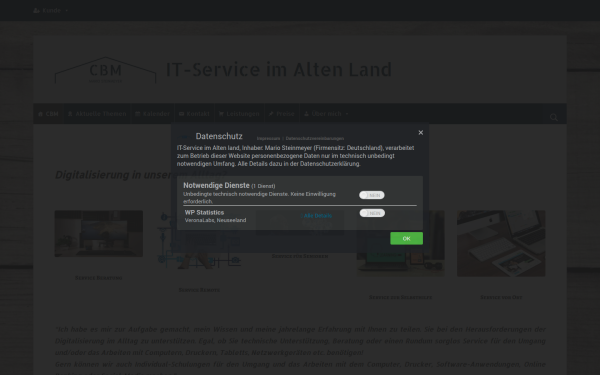
Task: Open the Service Remote thumbnail image
Action: coord(199,240)
